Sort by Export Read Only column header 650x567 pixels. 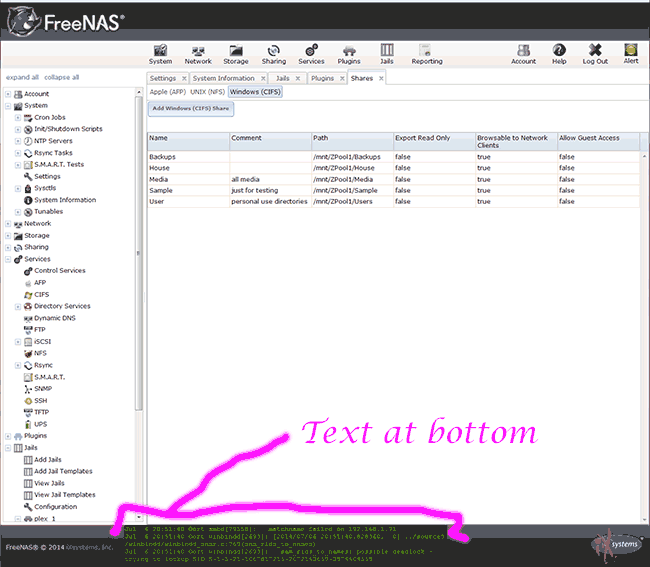[434, 141]
